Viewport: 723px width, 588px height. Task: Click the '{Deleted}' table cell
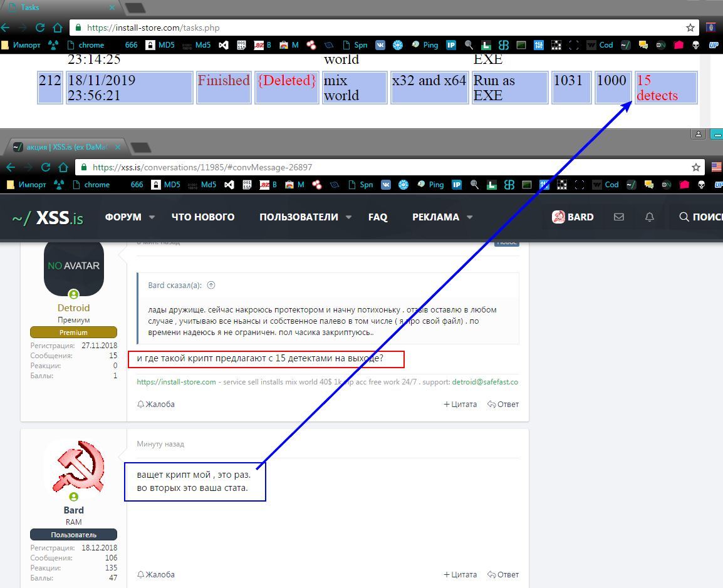pyautogui.click(x=287, y=88)
